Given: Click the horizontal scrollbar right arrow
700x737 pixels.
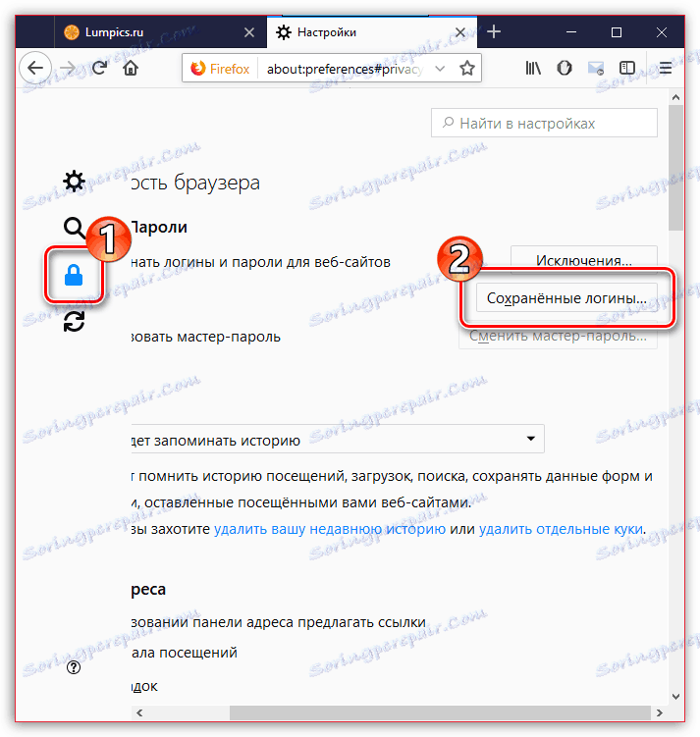Looking at the screenshot, I should click(659, 712).
